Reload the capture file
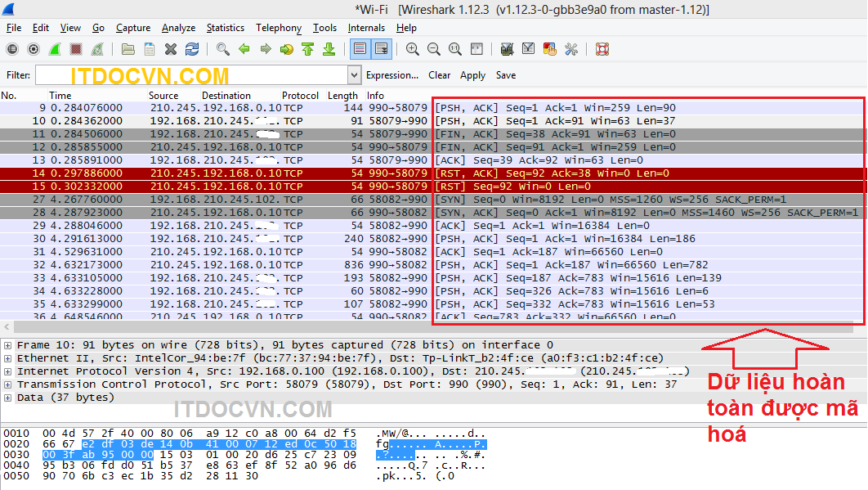 tap(192, 49)
